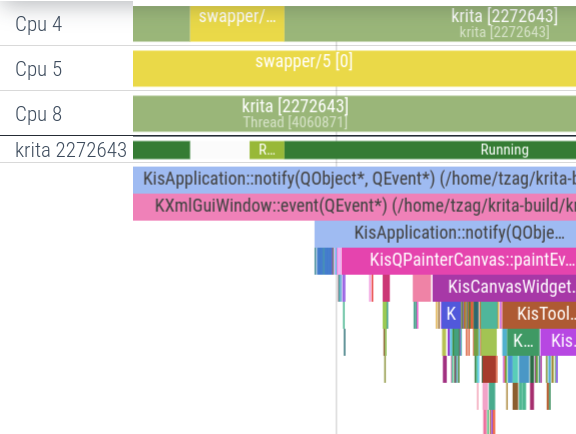Select the lime green slice below the teal slice

click(x=489, y=342)
